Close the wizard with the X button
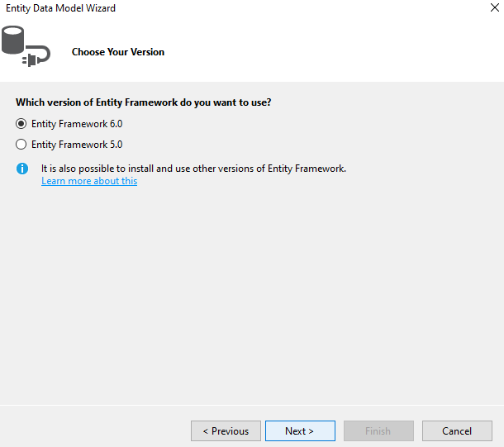Screen dimensions: 504x447 point(495,7)
